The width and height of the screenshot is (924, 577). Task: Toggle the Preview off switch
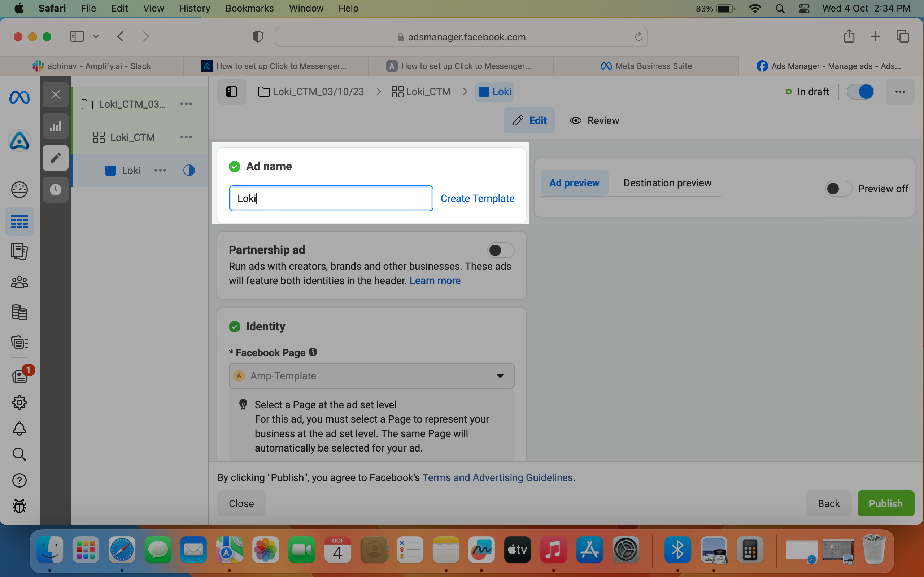[838, 189]
